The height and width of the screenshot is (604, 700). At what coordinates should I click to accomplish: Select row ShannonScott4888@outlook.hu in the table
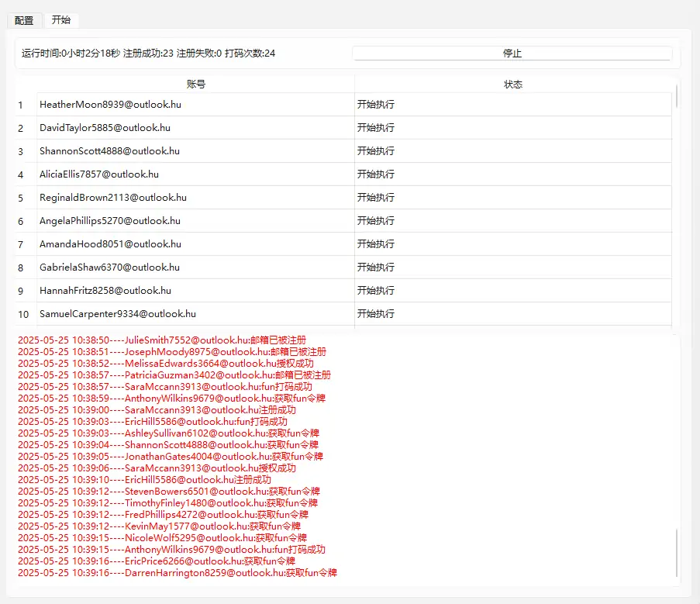[x=343, y=151]
